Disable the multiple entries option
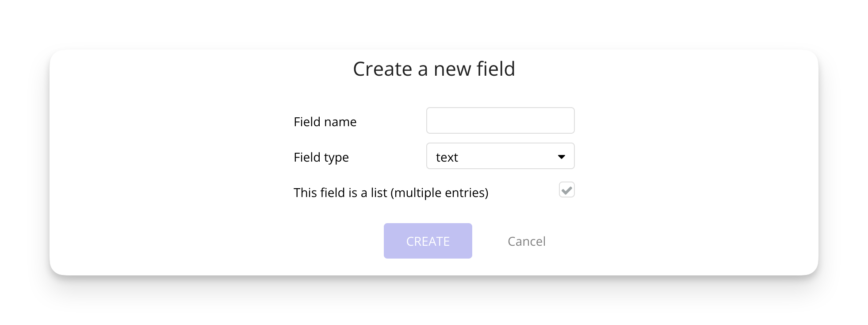 566,190
